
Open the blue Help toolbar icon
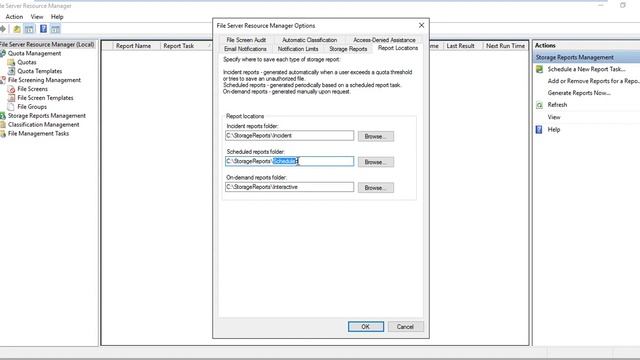coord(43,29)
